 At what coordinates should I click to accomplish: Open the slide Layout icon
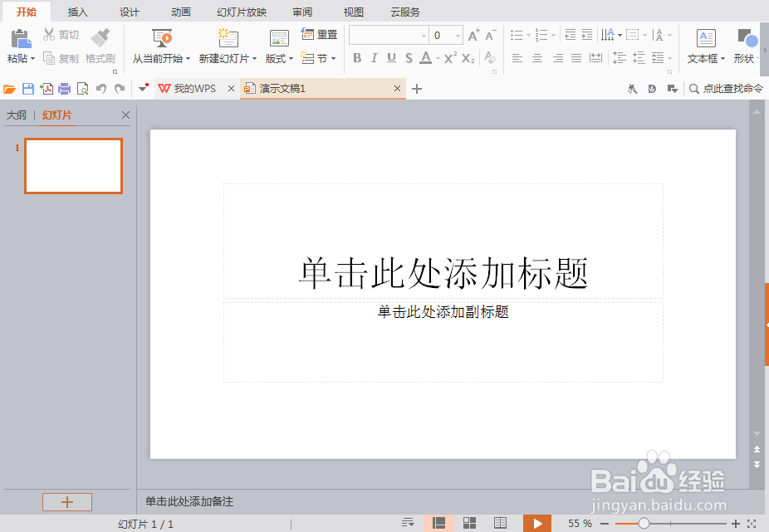tap(279, 38)
